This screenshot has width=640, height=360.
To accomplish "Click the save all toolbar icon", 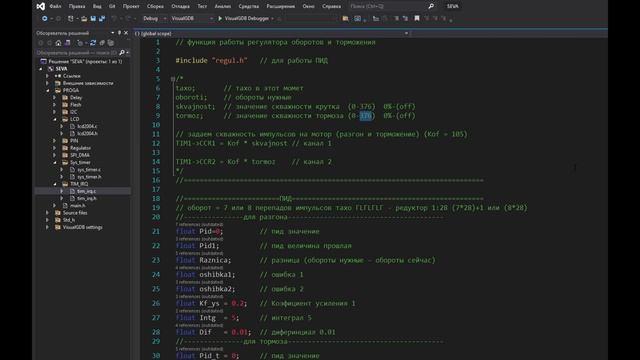I will coord(102,18).
